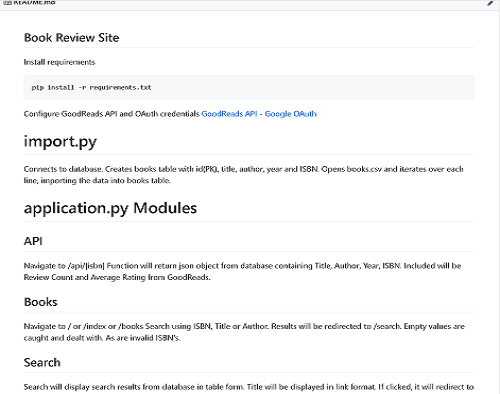Click the paragraph starting 'Navigate to / or /index'
The height and width of the screenshot is (394, 500).
point(244,332)
